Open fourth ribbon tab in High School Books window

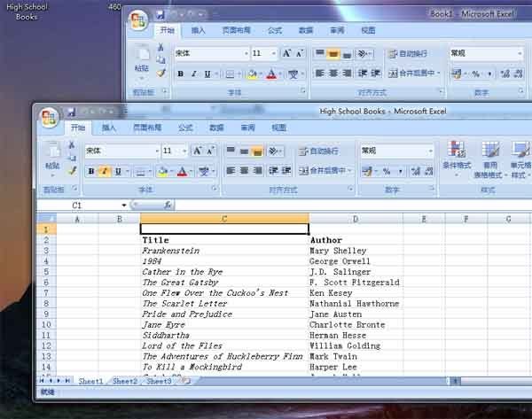(185, 128)
